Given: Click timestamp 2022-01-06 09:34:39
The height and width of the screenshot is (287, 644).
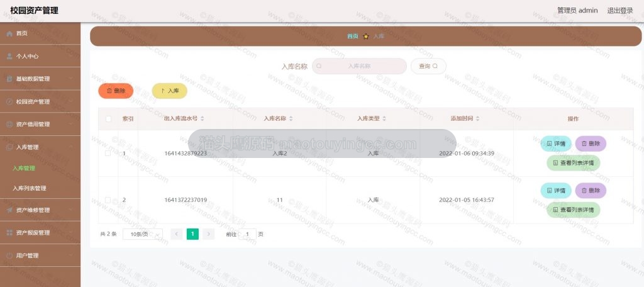Looking at the screenshot, I should [x=467, y=154].
